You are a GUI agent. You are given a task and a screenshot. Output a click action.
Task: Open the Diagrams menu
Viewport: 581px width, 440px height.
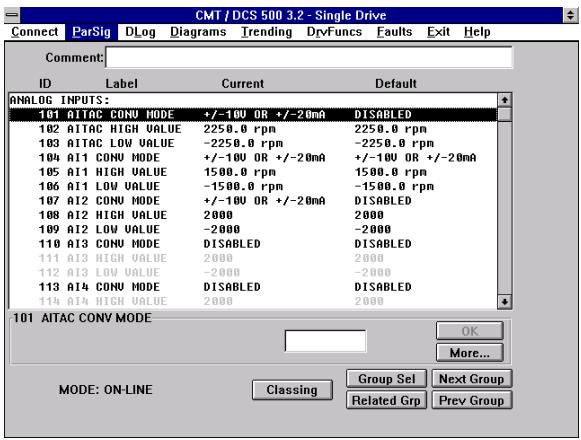pyautogui.click(x=198, y=32)
